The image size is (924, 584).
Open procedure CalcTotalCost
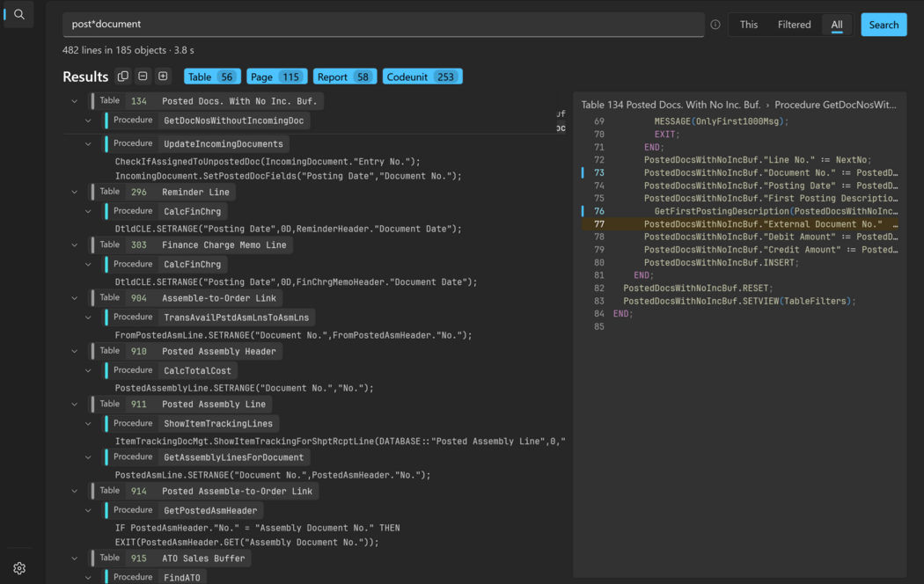tap(171, 371)
